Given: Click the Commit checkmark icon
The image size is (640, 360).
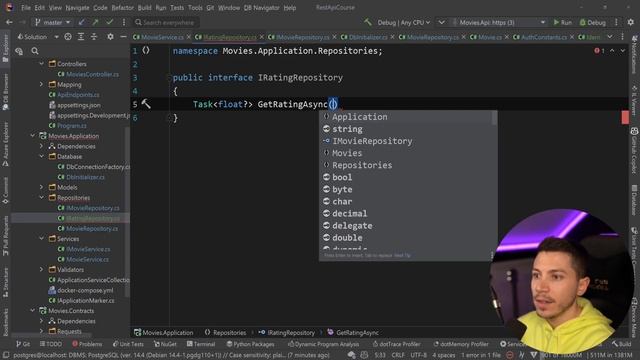Looking at the screenshot, I should pyautogui.click(x=109, y=22).
